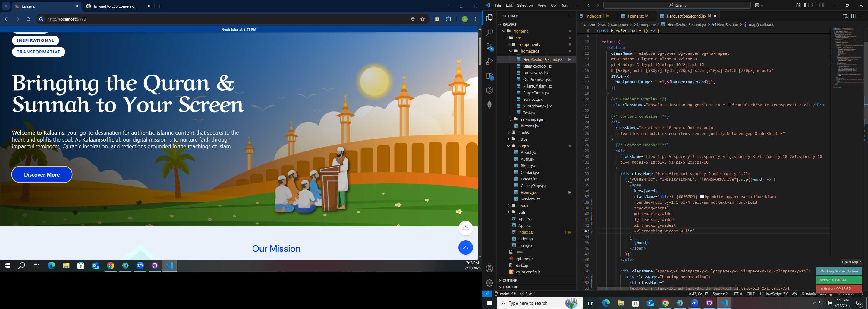Toggle secondary side bar visibility
Viewport: 868px width, 309px height.
[822, 5]
